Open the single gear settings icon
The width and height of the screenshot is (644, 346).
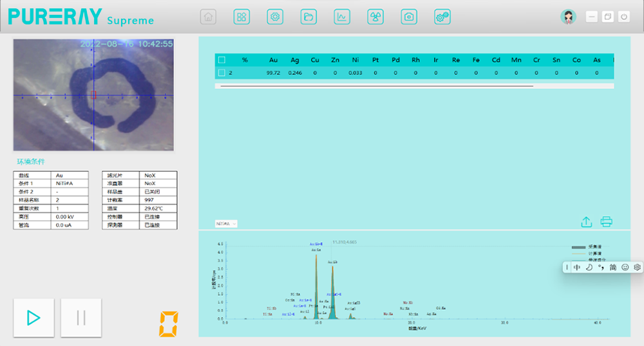(275, 17)
